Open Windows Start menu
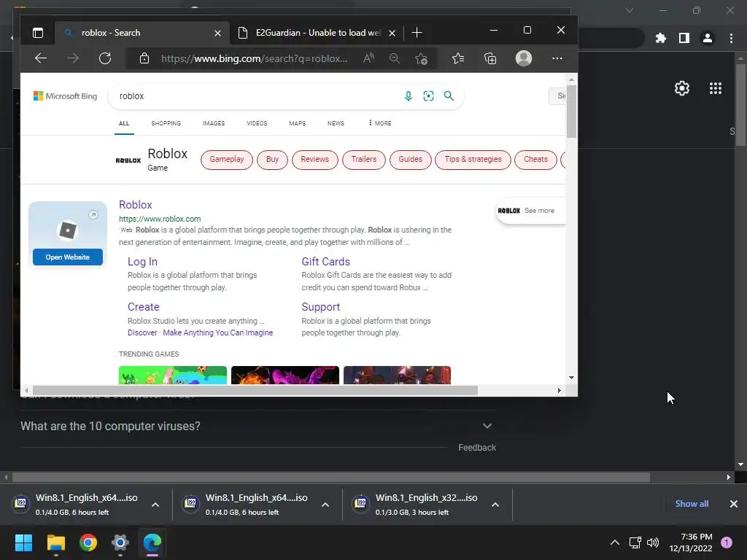 (23, 542)
